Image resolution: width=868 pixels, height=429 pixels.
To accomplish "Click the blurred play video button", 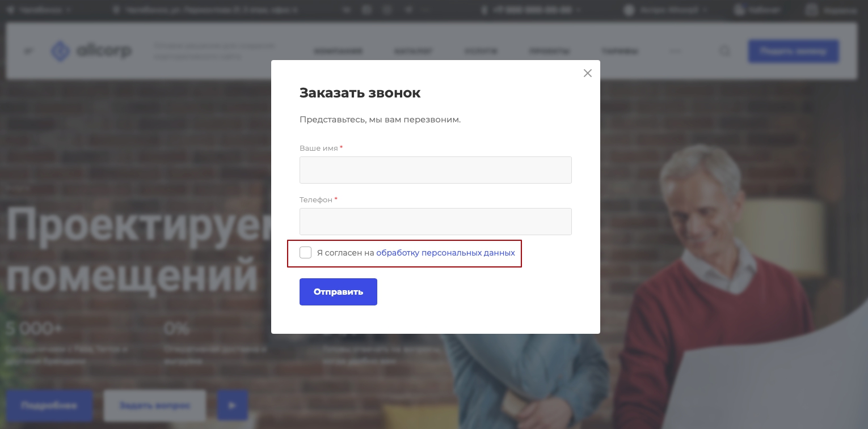I will coord(232,405).
